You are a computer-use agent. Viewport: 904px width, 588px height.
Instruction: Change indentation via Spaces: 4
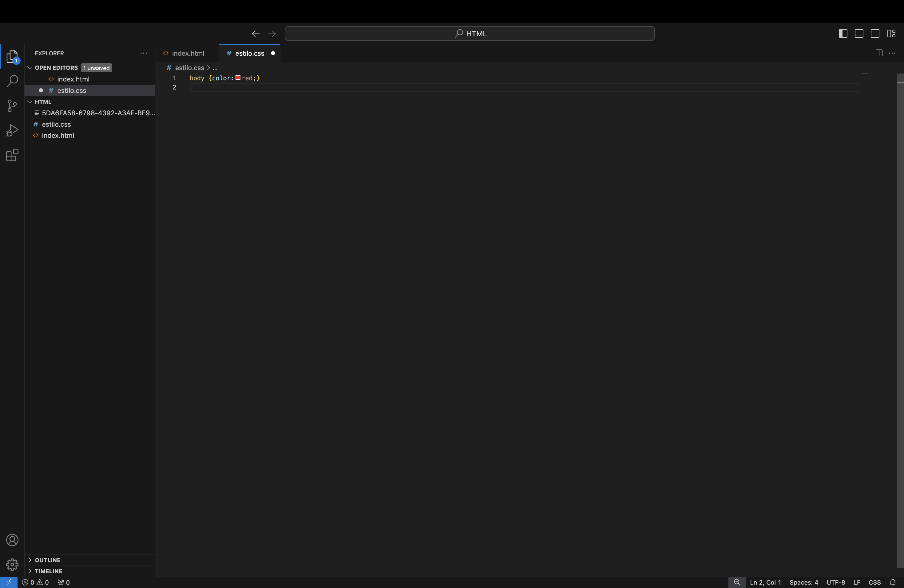(804, 582)
